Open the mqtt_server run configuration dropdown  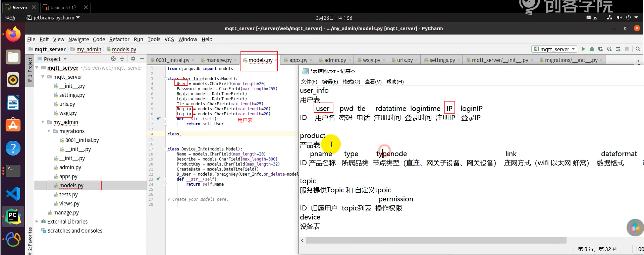click(554, 49)
